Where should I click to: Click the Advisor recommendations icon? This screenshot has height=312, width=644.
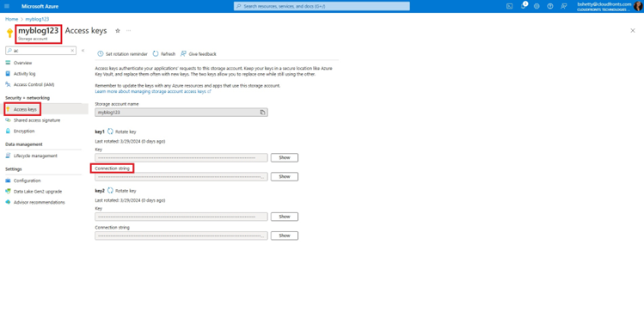point(8,202)
